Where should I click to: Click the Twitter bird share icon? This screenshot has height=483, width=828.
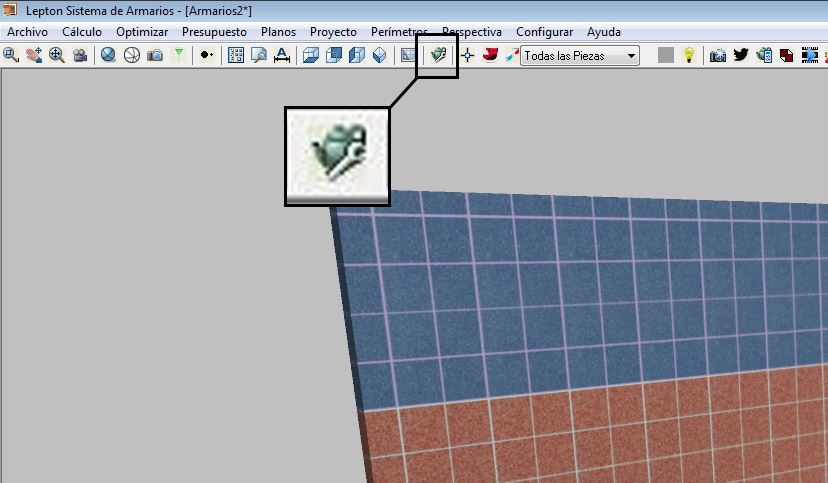(x=740, y=55)
